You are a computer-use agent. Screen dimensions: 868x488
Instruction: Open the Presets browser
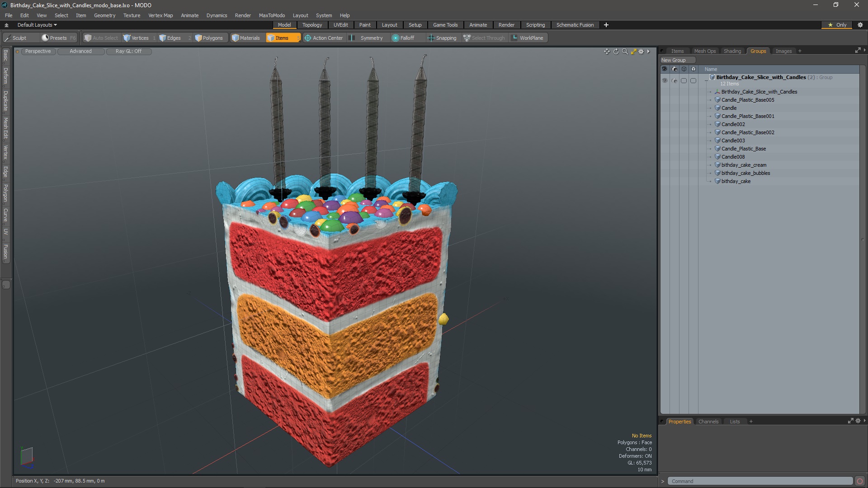point(58,38)
